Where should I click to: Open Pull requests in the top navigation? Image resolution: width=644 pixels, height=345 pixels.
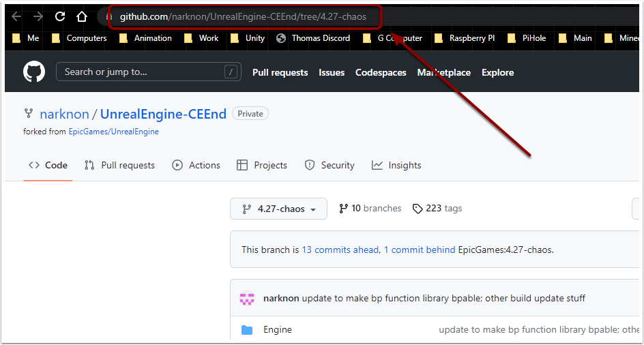(x=280, y=72)
